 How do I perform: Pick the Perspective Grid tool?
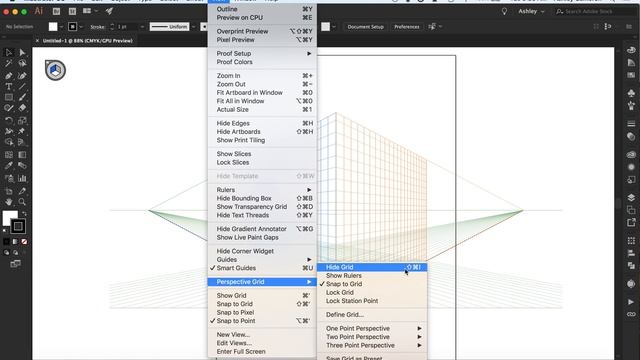click(x=22, y=142)
